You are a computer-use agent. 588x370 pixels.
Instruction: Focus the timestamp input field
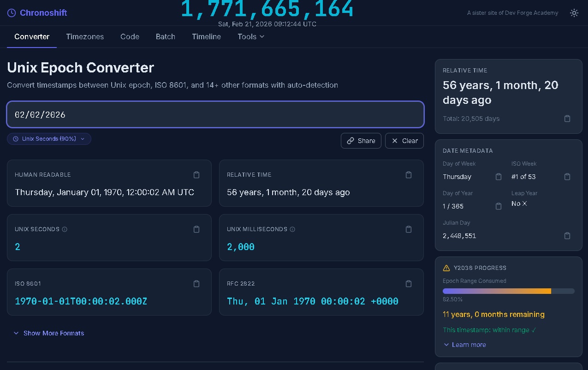(x=215, y=114)
